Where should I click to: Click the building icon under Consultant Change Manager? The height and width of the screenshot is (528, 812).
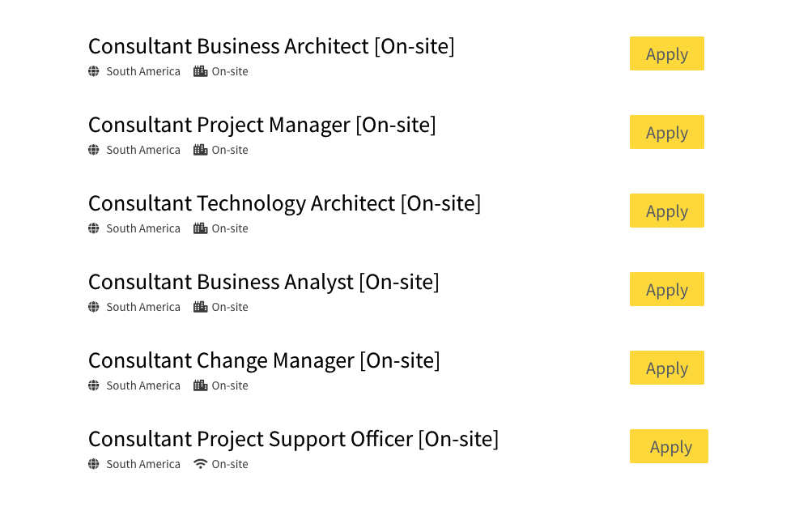[x=199, y=385]
